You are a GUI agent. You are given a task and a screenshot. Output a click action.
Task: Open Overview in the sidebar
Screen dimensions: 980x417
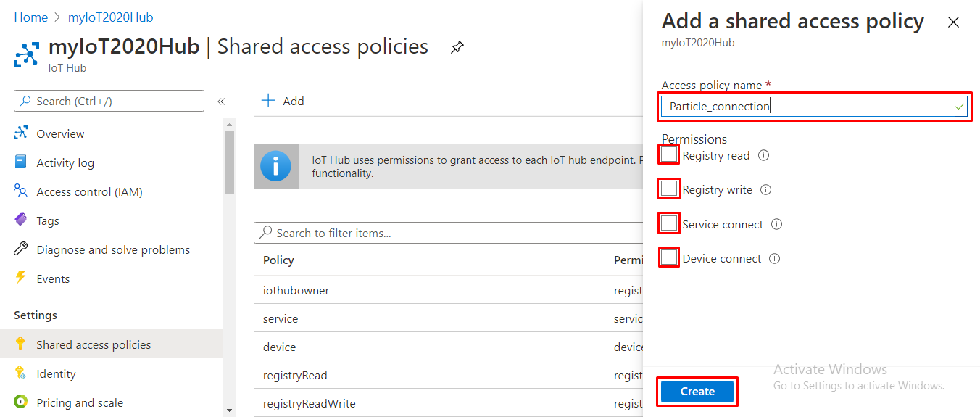tap(60, 133)
